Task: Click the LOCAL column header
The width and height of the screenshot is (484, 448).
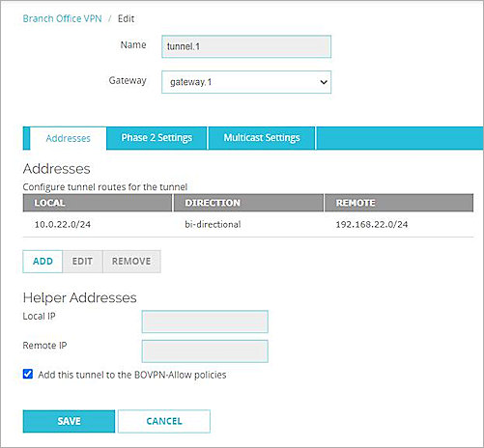Action: pyautogui.click(x=98, y=203)
